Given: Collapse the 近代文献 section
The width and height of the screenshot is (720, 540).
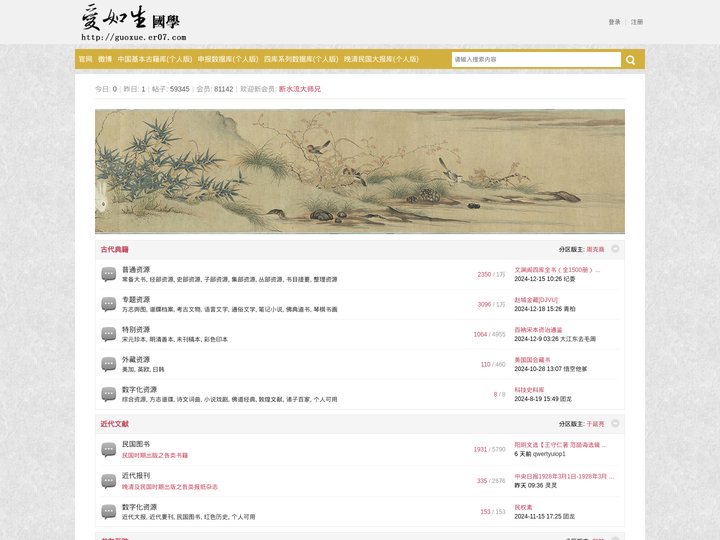Looking at the screenshot, I should click(x=615, y=423).
